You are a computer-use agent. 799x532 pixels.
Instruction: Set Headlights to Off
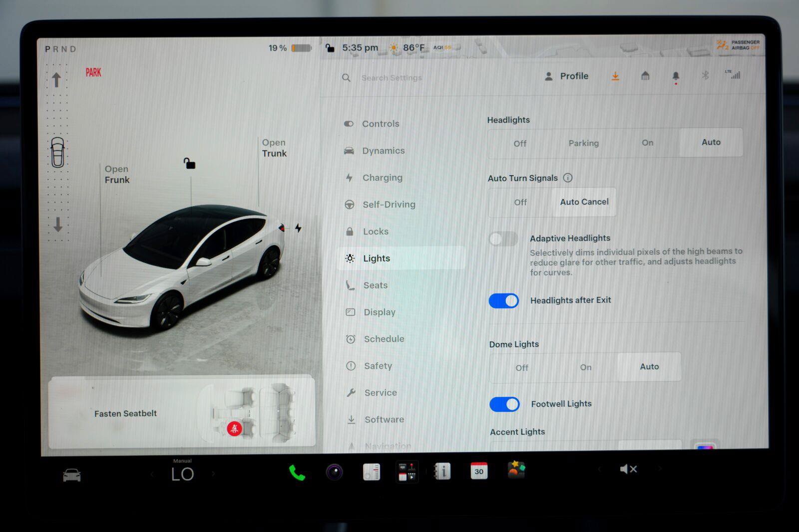point(520,144)
